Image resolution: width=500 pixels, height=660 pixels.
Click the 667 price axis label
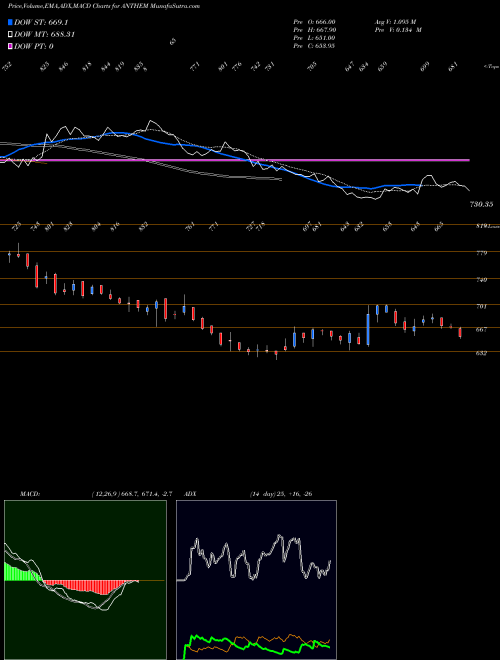(481, 330)
